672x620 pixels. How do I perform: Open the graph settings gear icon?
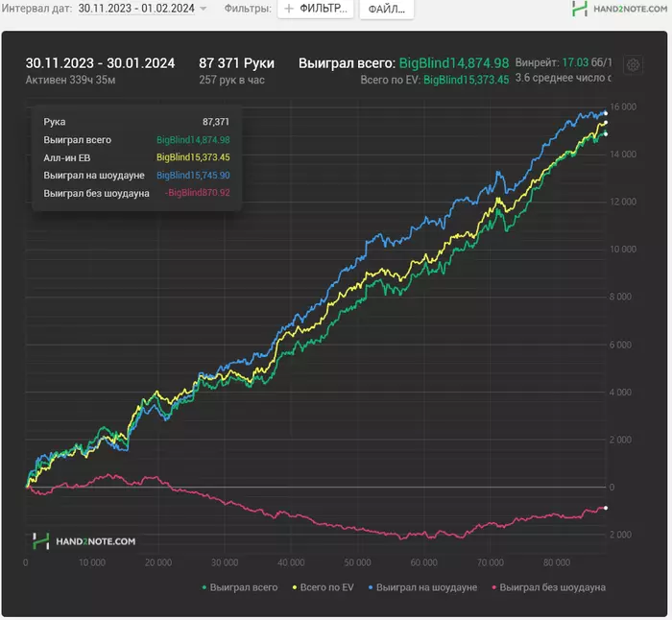pyautogui.click(x=633, y=65)
